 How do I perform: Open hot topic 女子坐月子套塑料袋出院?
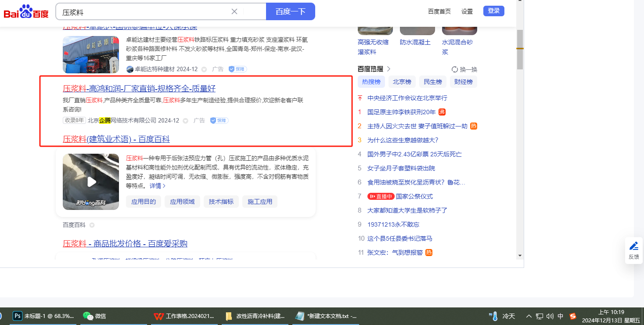(x=401, y=168)
